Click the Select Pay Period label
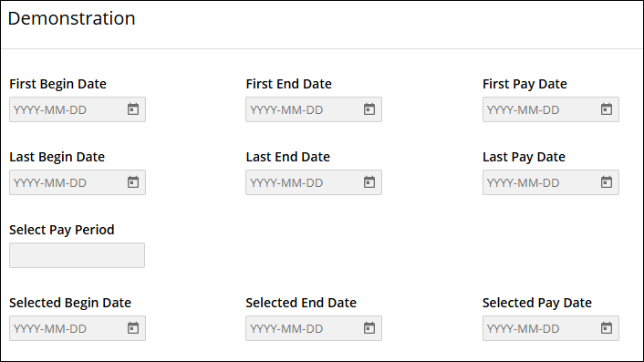 (x=62, y=230)
